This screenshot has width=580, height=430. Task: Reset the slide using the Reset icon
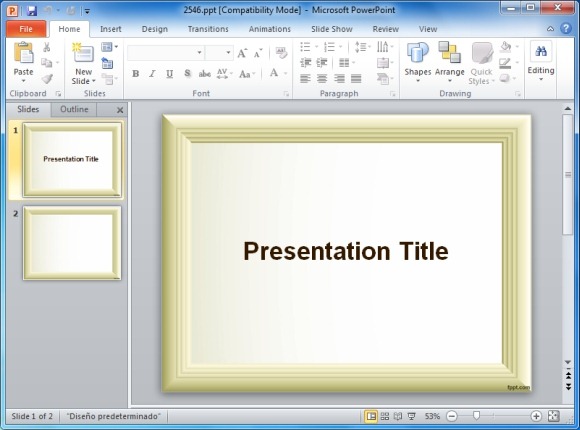[x=107, y=63]
